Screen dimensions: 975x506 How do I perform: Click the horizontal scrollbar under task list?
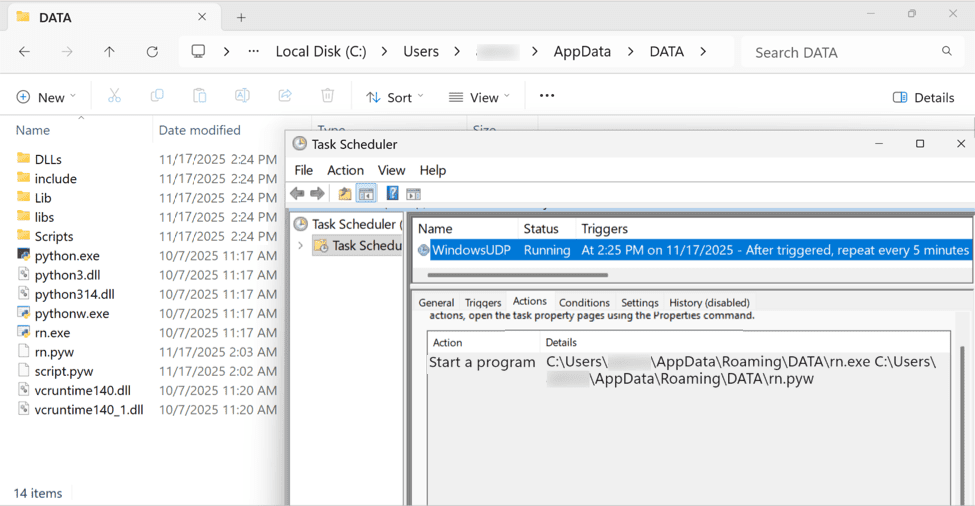coord(517,274)
